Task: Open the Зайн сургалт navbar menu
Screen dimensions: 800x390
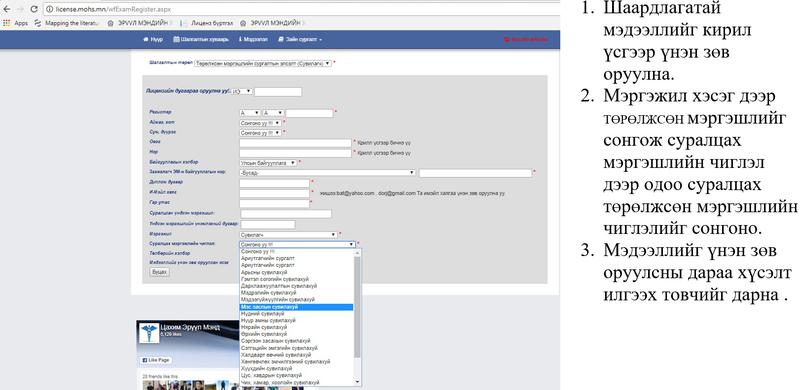Action: tap(300, 39)
